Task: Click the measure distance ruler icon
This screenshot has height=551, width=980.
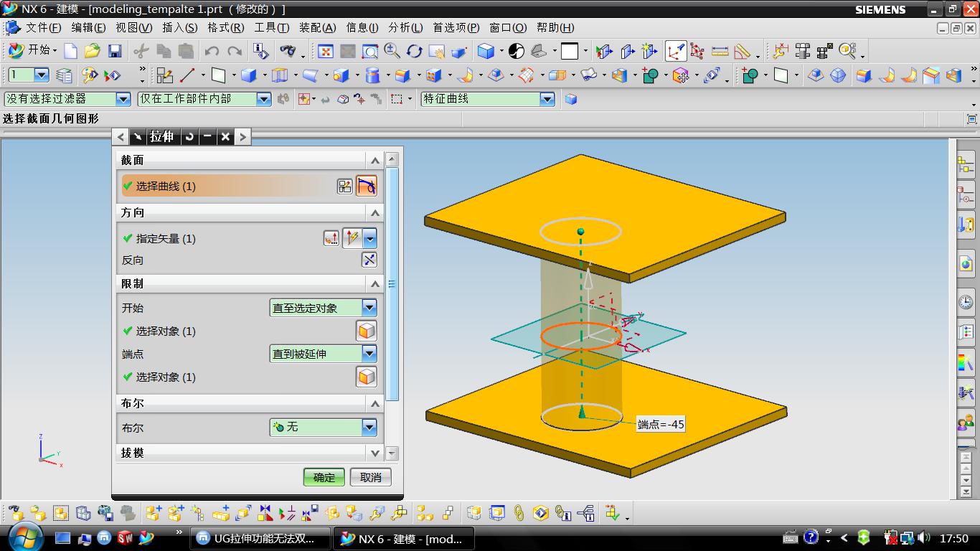Action: click(720, 51)
